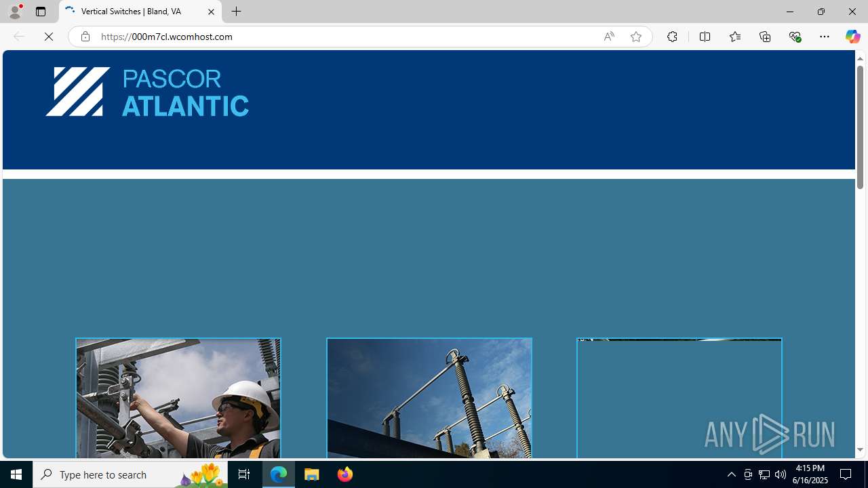
Task: Show hidden system tray icons
Action: tap(731, 474)
